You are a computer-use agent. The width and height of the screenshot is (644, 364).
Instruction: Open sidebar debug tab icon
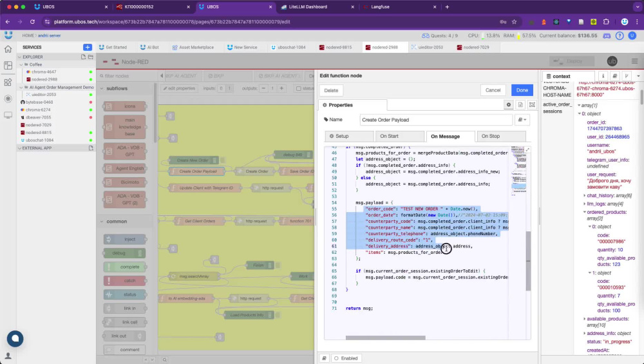click(627, 76)
